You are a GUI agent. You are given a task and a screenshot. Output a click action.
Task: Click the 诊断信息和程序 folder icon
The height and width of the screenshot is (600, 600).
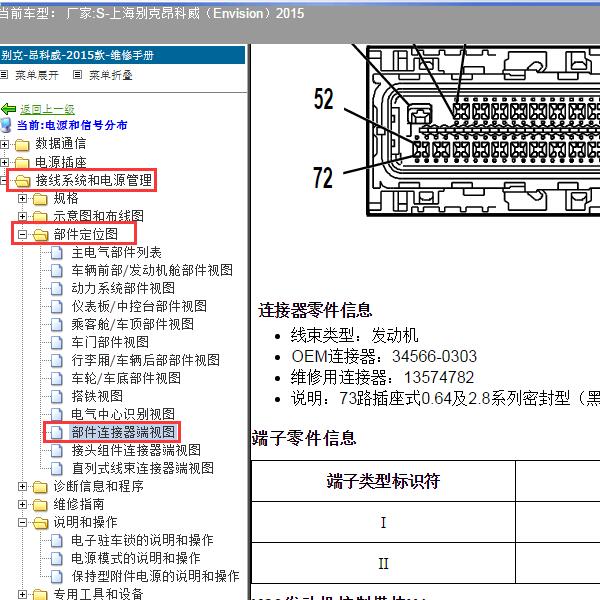click(x=40, y=487)
